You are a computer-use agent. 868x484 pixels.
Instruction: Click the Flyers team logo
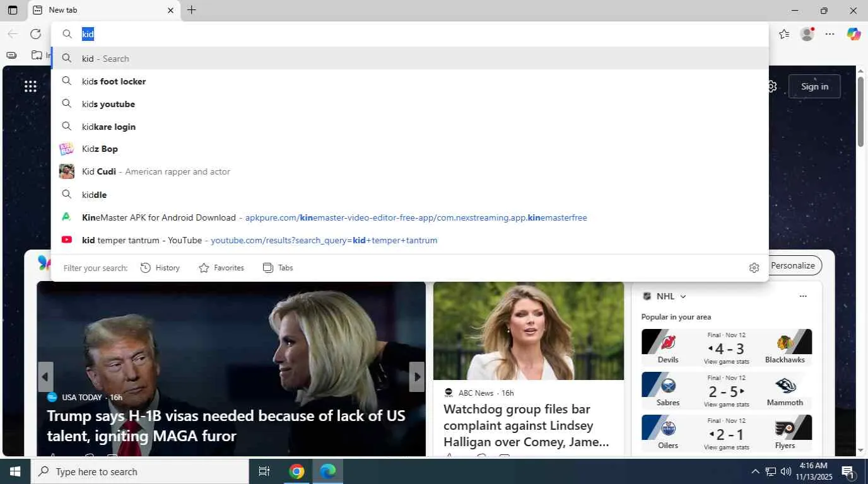pyautogui.click(x=785, y=429)
